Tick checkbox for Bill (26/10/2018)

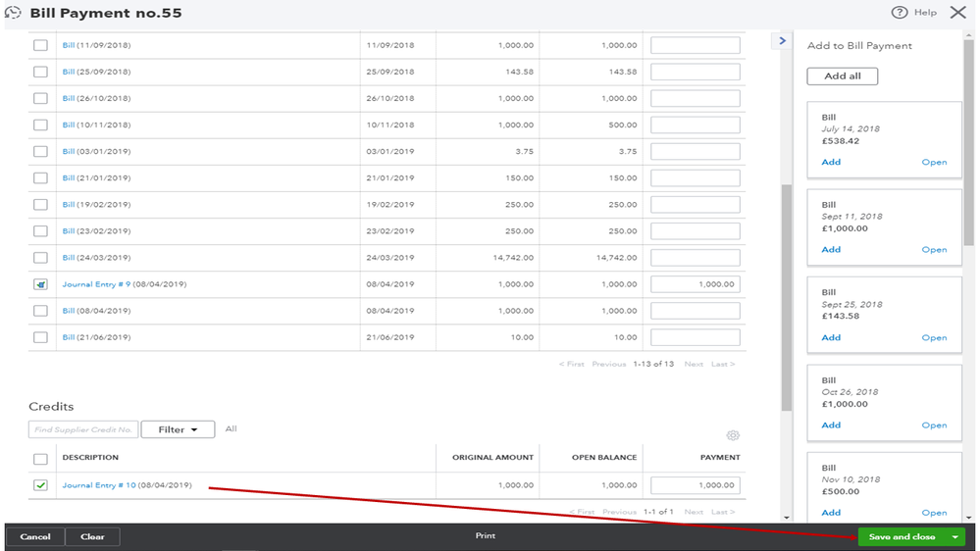coord(40,98)
